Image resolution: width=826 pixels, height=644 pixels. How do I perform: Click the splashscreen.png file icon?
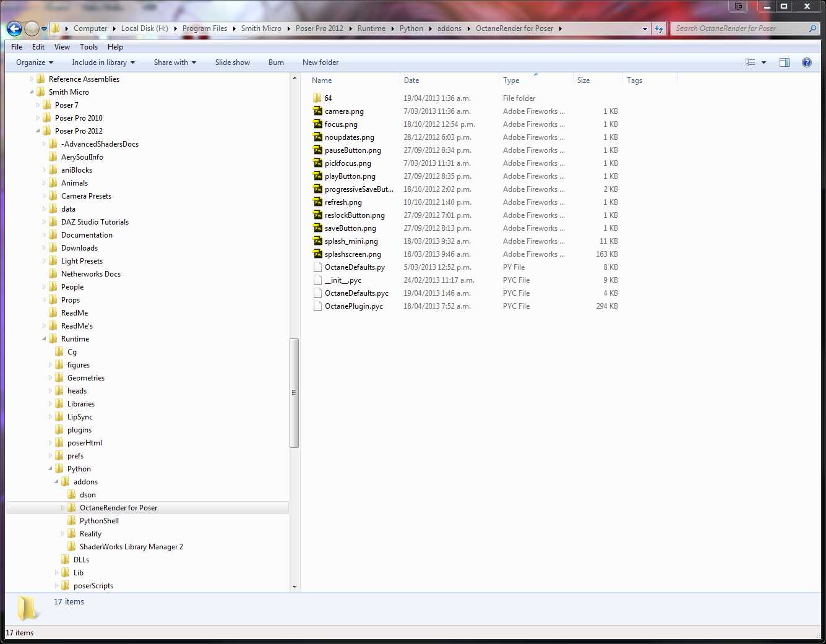click(x=318, y=254)
